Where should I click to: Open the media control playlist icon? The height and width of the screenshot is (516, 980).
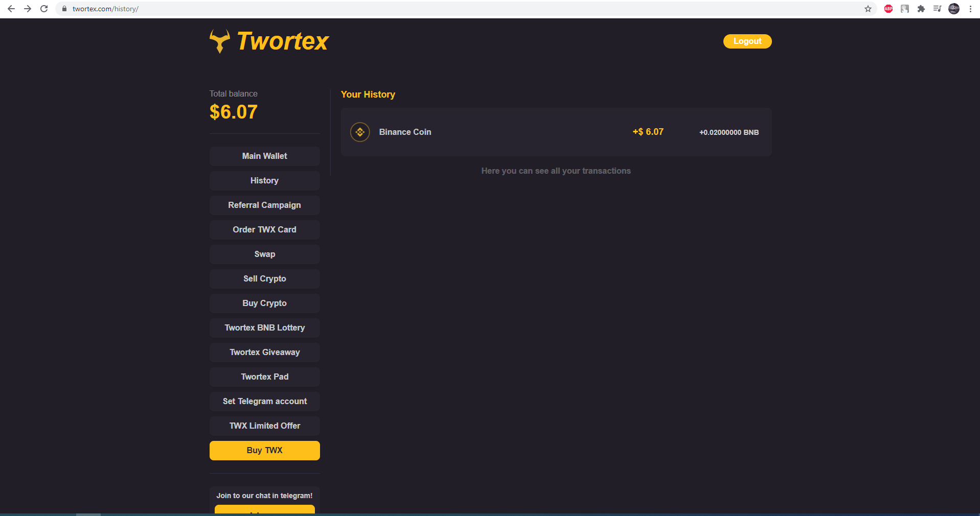[x=937, y=9]
